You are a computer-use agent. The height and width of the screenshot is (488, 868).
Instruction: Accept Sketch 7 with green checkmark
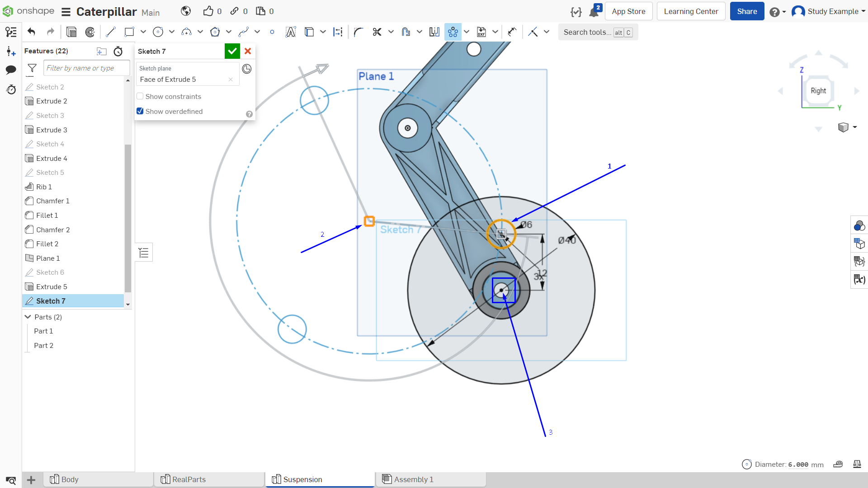[232, 52]
